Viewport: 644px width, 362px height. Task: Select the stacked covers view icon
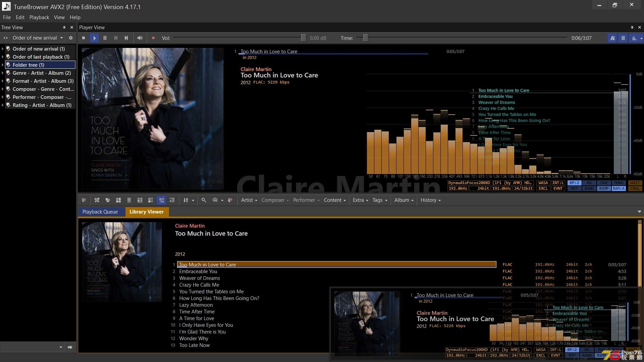coord(108,200)
